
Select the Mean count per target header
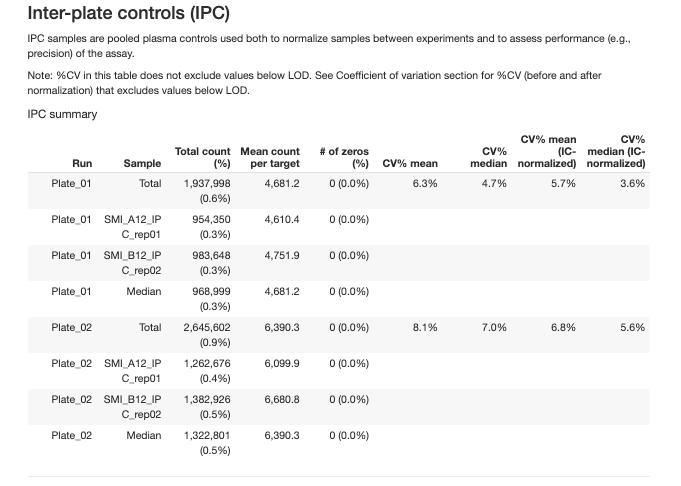pos(270,157)
